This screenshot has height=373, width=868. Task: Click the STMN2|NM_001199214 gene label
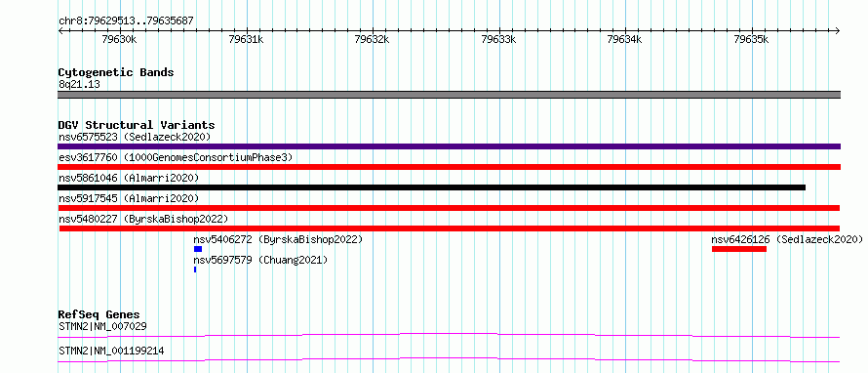pyautogui.click(x=111, y=351)
